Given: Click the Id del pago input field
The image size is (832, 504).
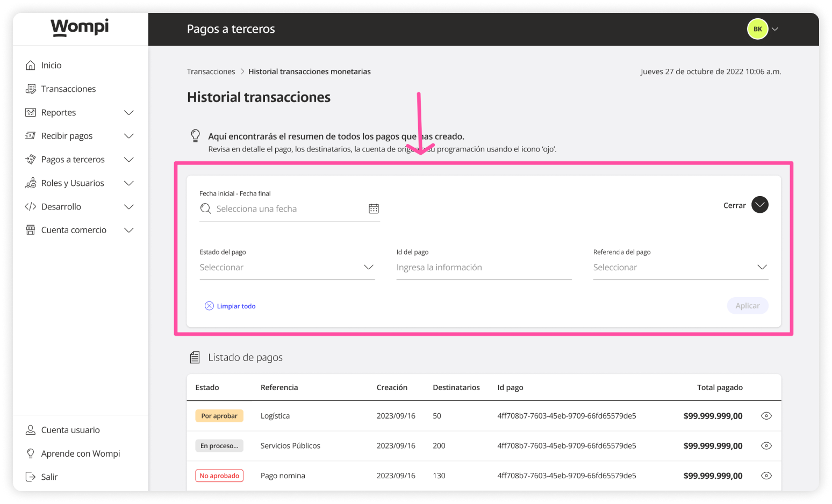Looking at the screenshot, I should pos(484,268).
